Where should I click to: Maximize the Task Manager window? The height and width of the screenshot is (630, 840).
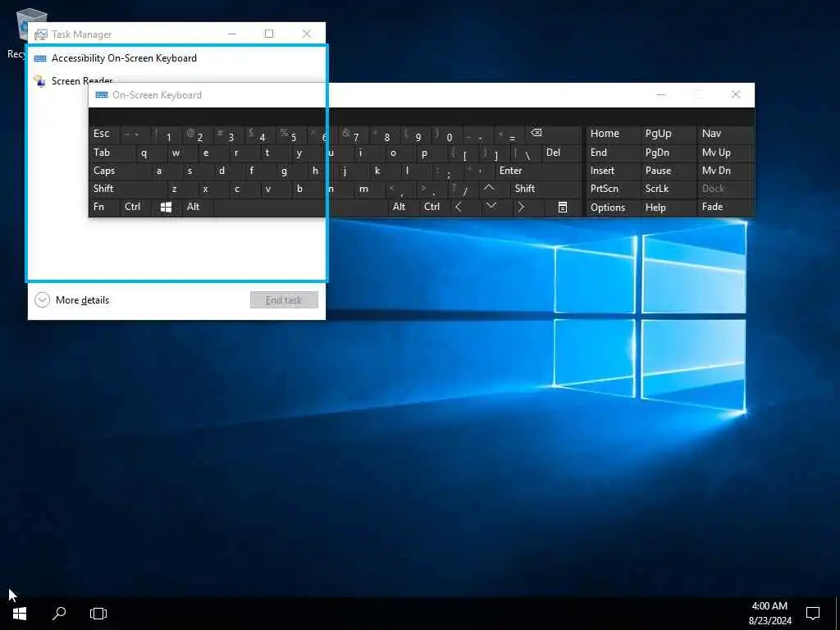tap(269, 34)
